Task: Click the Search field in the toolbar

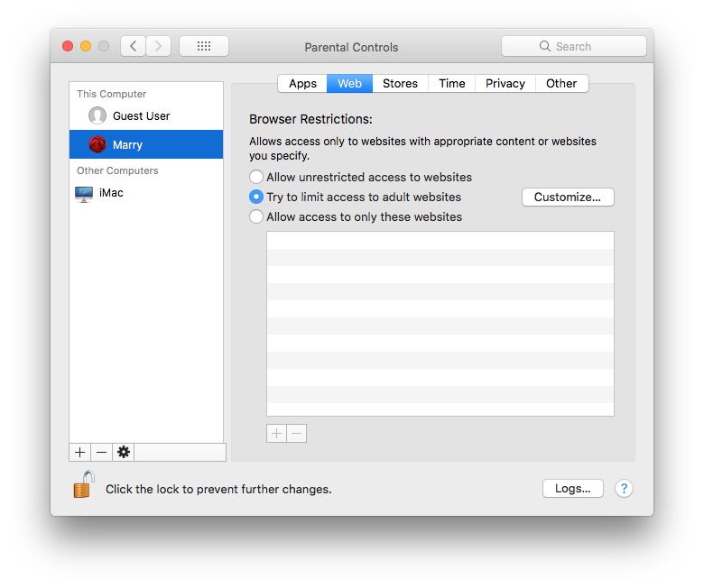Action: tap(574, 46)
